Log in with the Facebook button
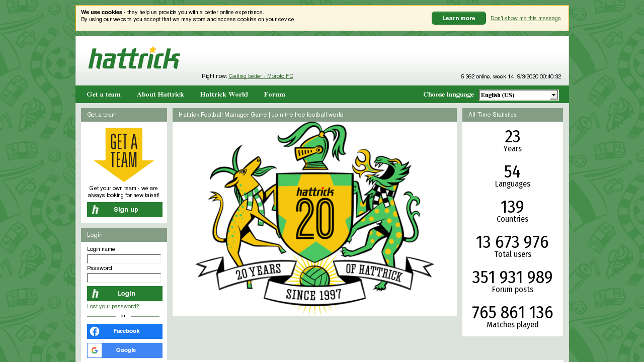This screenshot has height=362, width=644. coord(125,331)
